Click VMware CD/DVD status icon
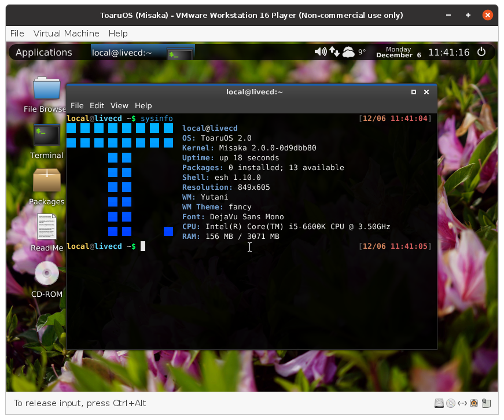The height and width of the screenshot is (420, 504). point(451,403)
